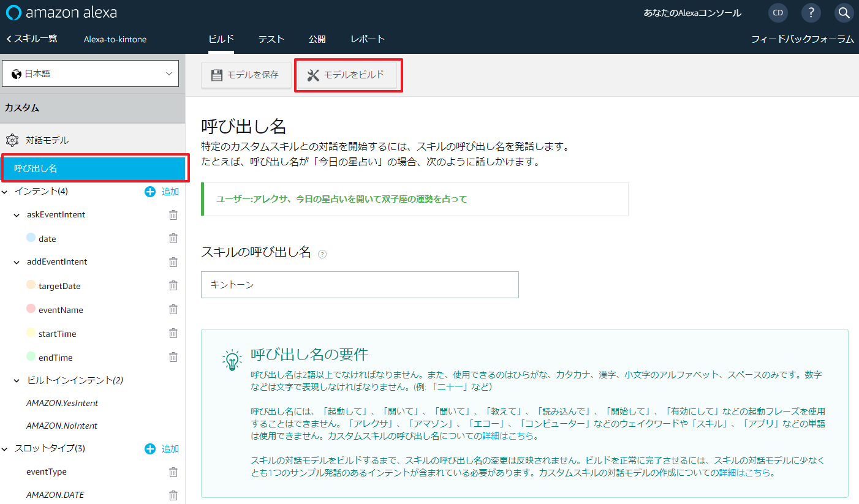This screenshot has width=859, height=504.
Task: Open the フィードバックフォーラム link
Action: click(803, 39)
